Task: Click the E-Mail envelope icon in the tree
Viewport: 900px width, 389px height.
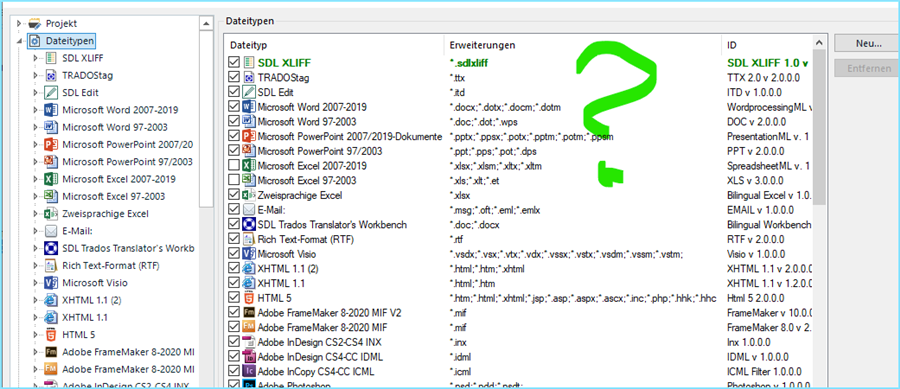Action: [51, 231]
